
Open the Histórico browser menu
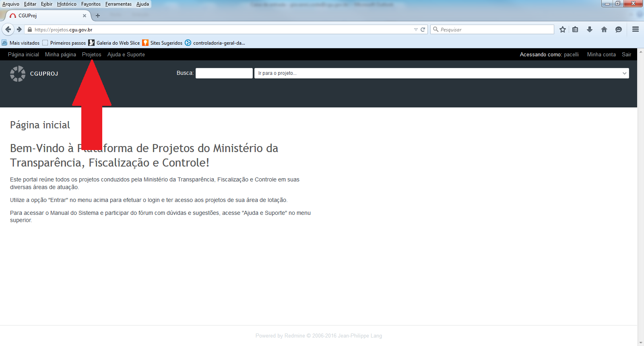tap(66, 4)
